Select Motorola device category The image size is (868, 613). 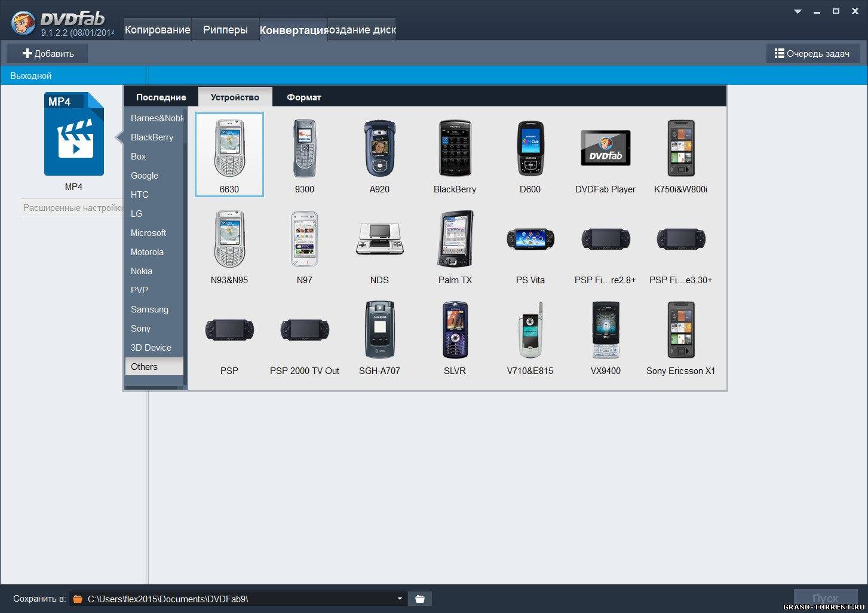tap(155, 252)
